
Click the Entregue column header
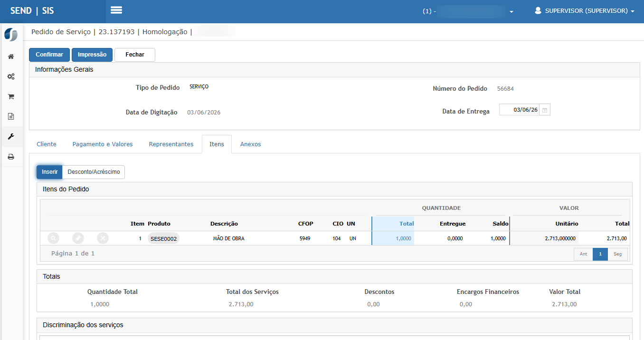[x=453, y=224]
